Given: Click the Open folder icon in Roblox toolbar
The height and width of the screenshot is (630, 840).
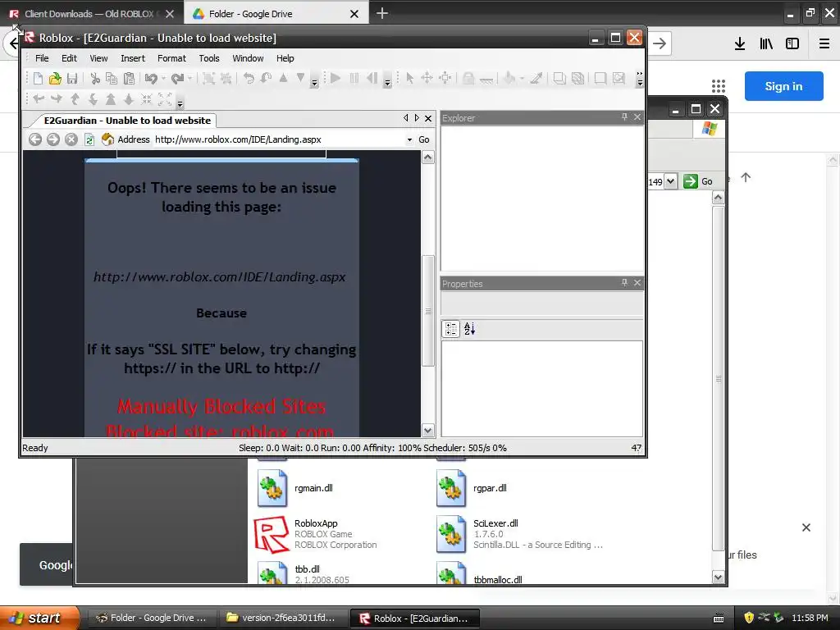Looking at the screenshot, I should click(55, 79).
